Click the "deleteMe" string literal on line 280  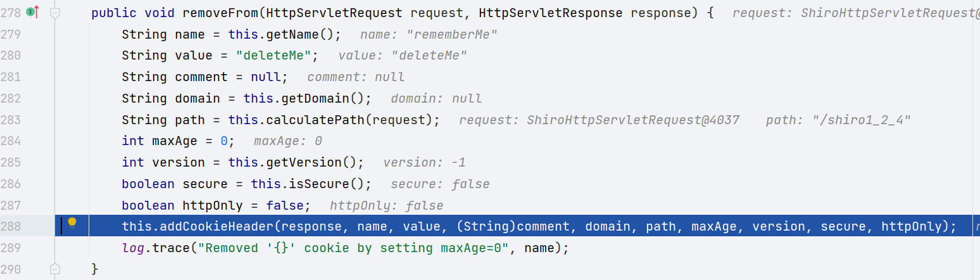point(273,56)
